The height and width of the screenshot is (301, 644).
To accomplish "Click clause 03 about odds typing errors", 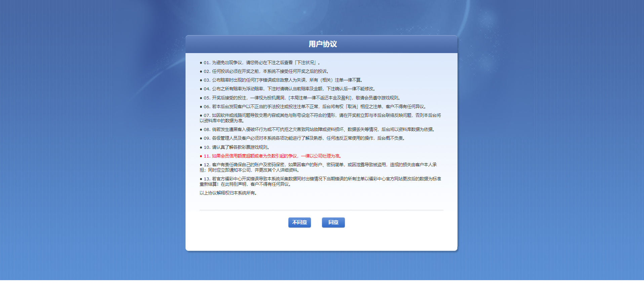I will [282, 80].
